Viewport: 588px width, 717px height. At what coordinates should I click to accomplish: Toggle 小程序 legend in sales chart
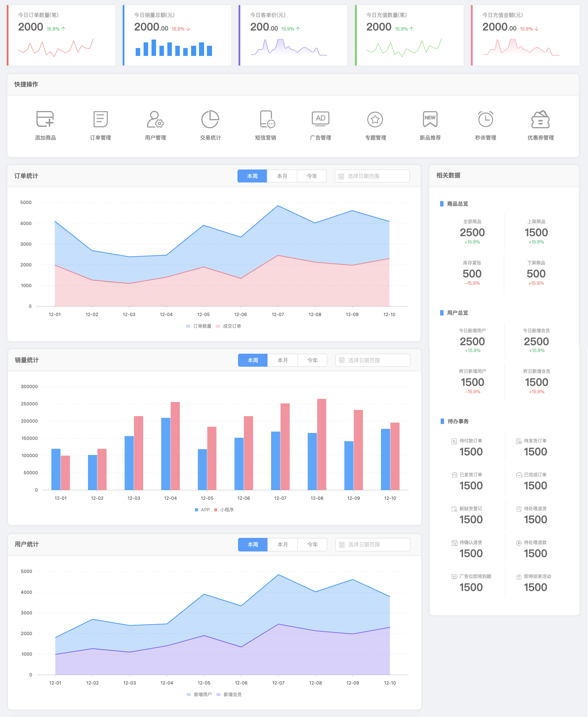point(224,509)
